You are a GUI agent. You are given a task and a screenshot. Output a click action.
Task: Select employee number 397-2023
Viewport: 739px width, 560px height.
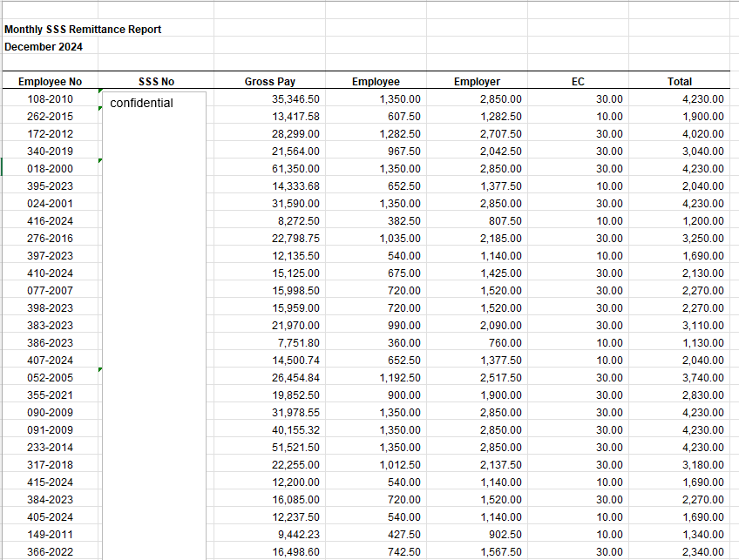[x=50, y=256]
